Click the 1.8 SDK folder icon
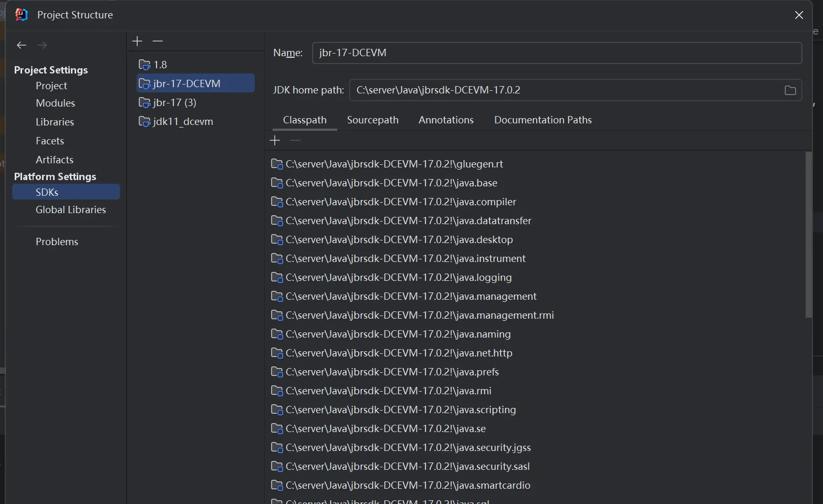Image resolution: width=823 pixels, height=504 pixels. [x=144, y=65]
